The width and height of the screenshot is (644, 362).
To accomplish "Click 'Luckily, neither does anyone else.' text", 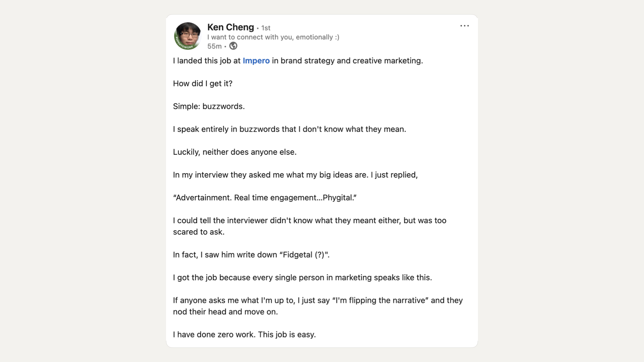I will pos(235,152).
